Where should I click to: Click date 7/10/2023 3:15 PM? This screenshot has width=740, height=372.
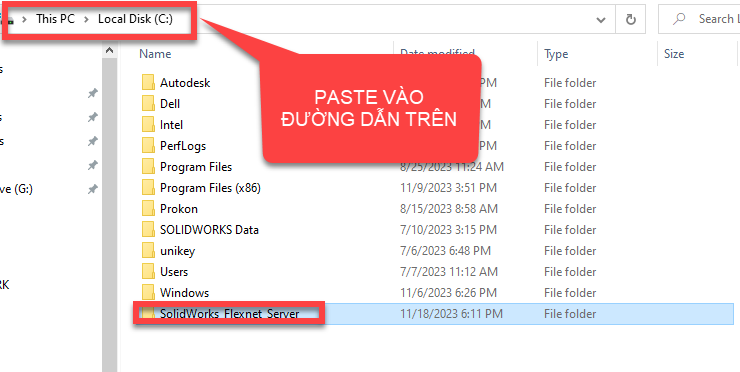(x=448, y=230)
